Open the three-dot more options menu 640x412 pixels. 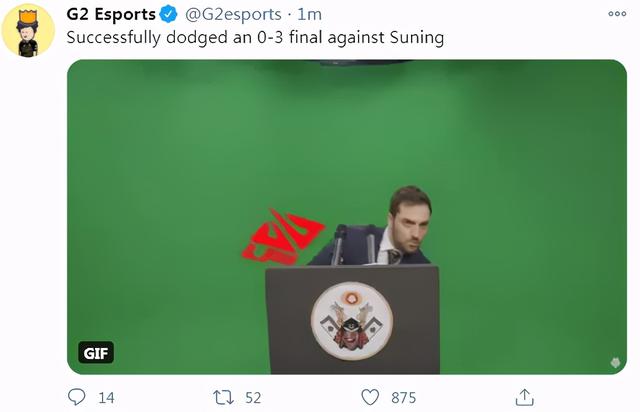(617, 14)
